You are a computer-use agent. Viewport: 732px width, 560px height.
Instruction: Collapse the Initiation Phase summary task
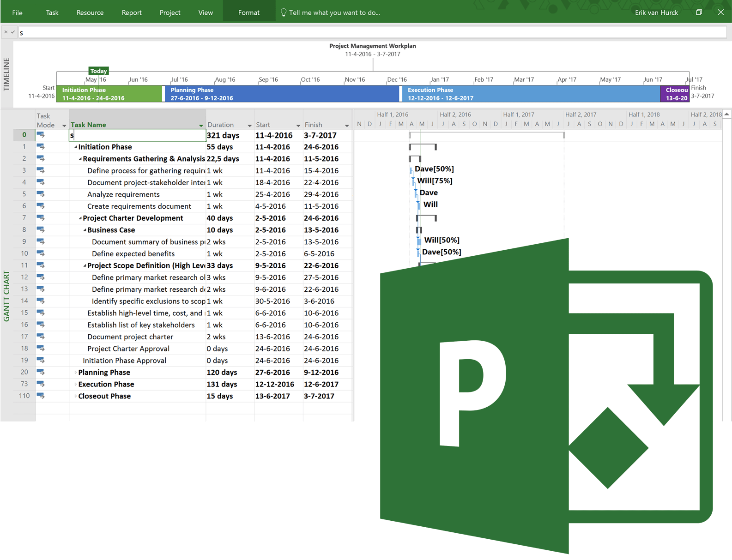point(76,147)
